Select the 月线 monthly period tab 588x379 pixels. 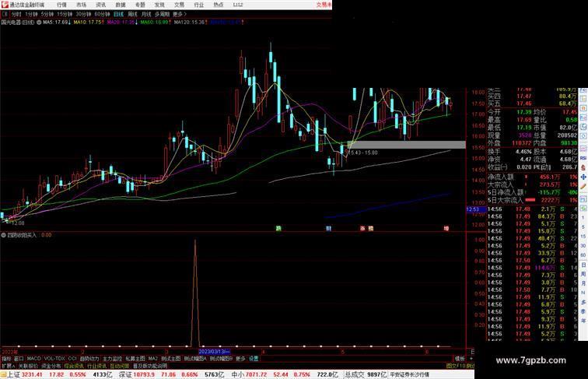click(x=146, y=14)
